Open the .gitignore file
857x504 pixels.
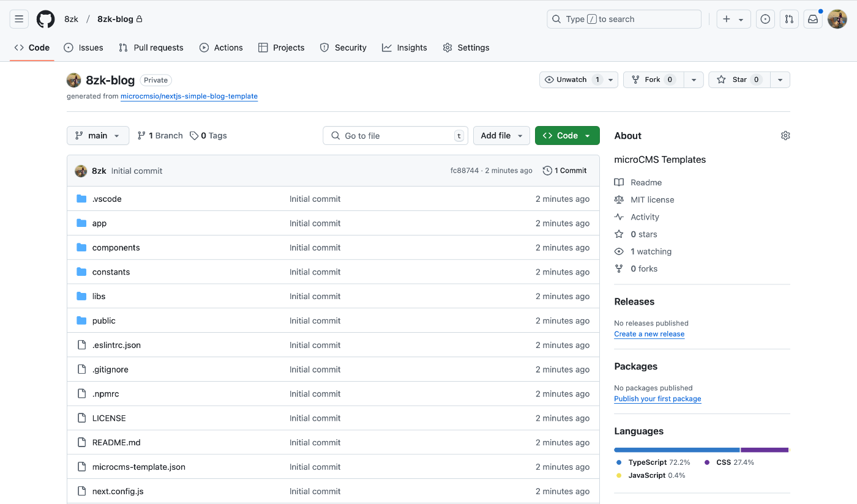(x=110, y=370)
